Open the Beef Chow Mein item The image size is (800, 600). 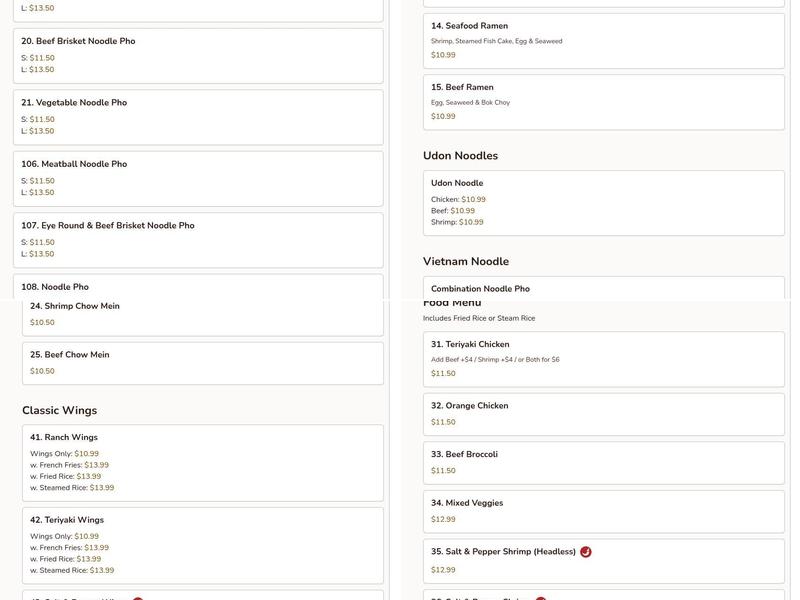pos(203,363)
